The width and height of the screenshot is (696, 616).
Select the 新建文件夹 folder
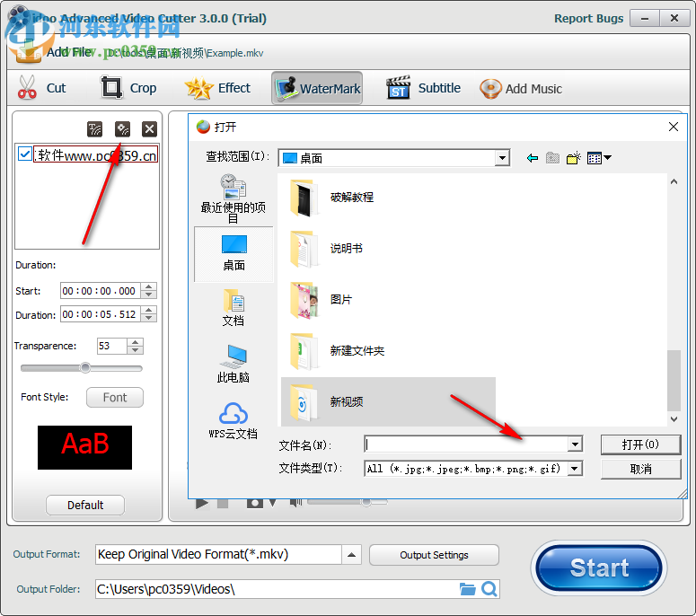(x=338, y=350)
